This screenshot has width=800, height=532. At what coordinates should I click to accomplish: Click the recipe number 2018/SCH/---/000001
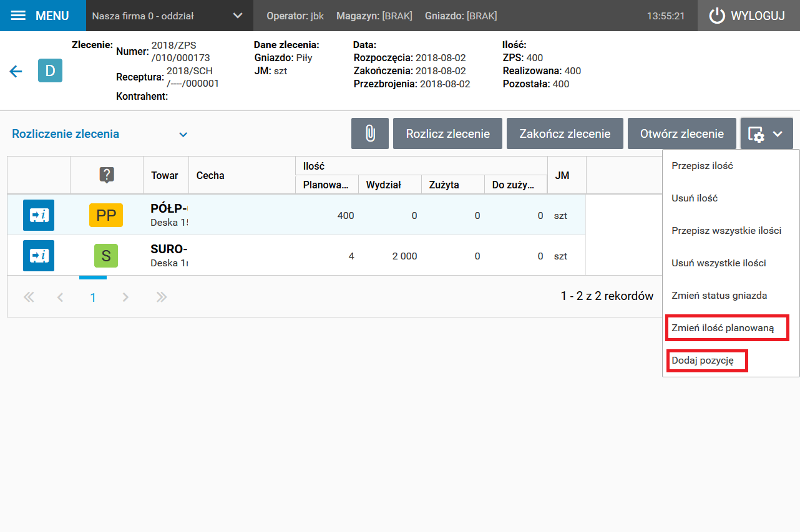click(193, 77)
